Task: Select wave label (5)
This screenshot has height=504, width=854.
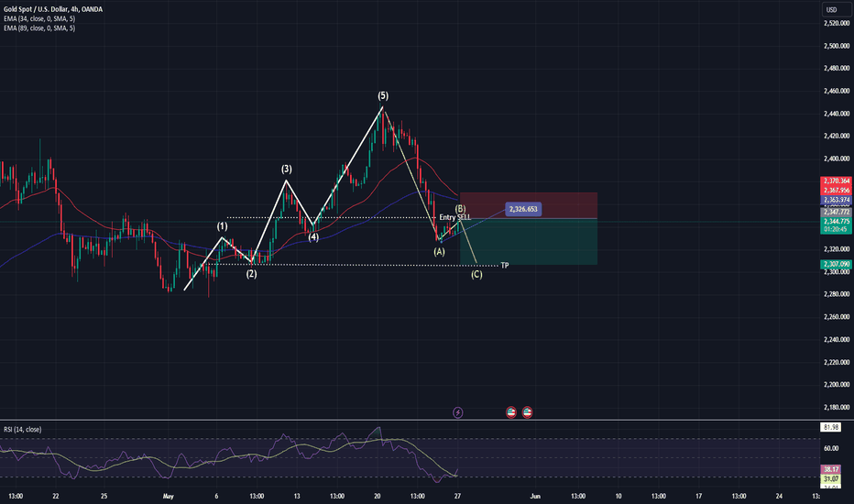Action: 383,96
